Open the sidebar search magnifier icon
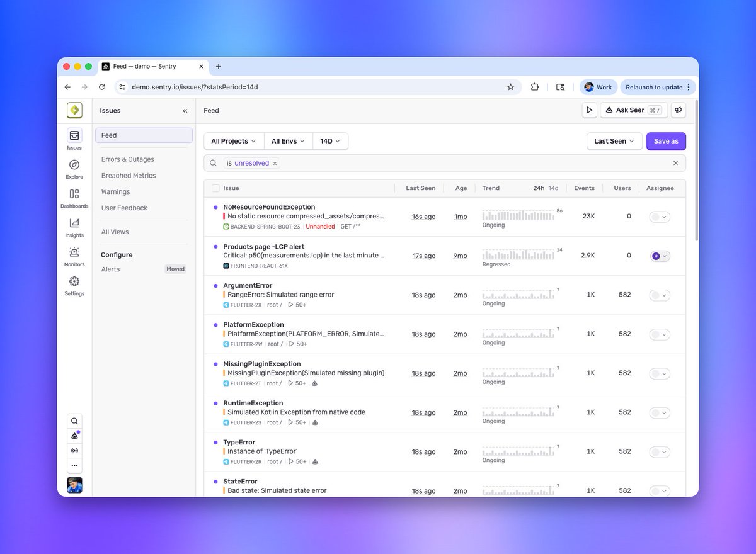 (74, 421)
